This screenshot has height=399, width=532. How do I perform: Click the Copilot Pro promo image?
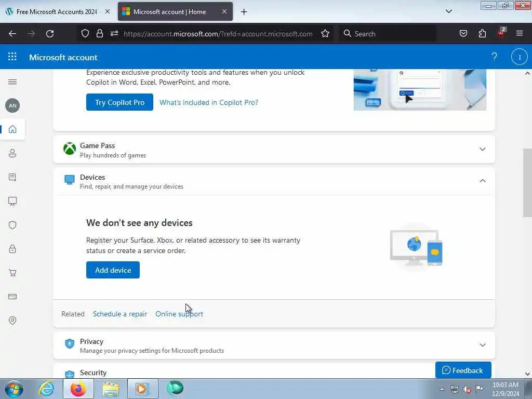pyautogui.click(x=420, y=89)
